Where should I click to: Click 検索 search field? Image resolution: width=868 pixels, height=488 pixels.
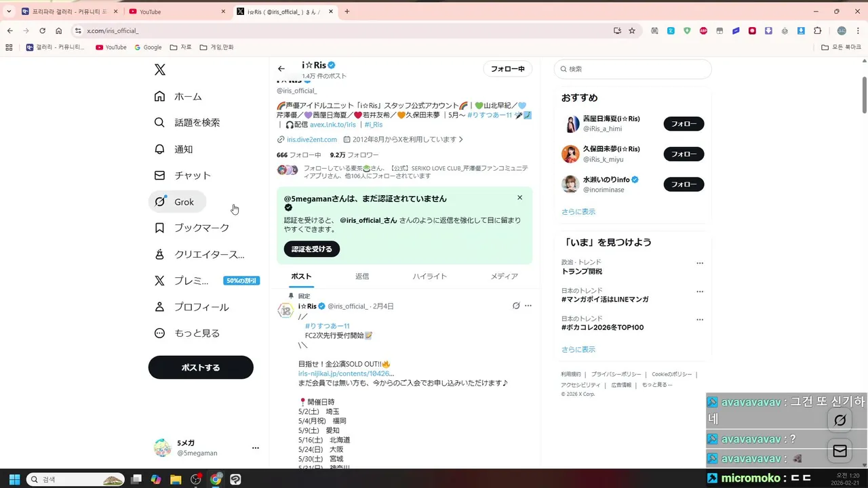(633, 69)
